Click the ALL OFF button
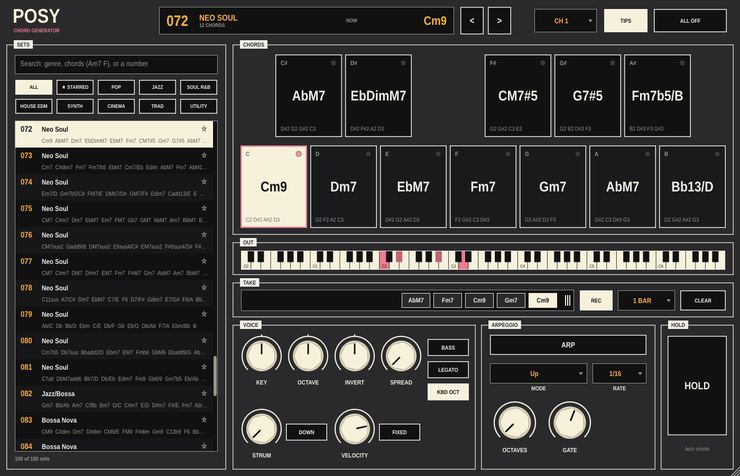The width and height of the screenshot is (740, 476). coord(690,21)
